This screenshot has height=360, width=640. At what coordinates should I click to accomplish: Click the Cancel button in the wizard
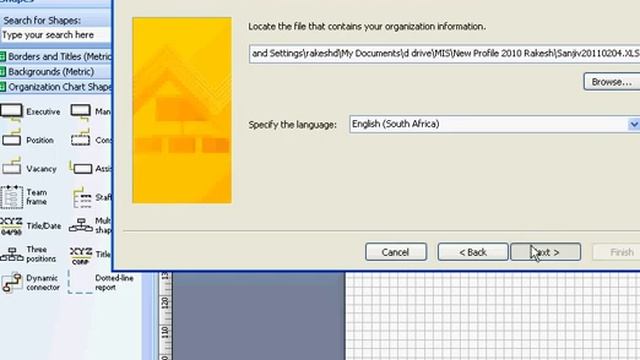click(x=396, y=252)
